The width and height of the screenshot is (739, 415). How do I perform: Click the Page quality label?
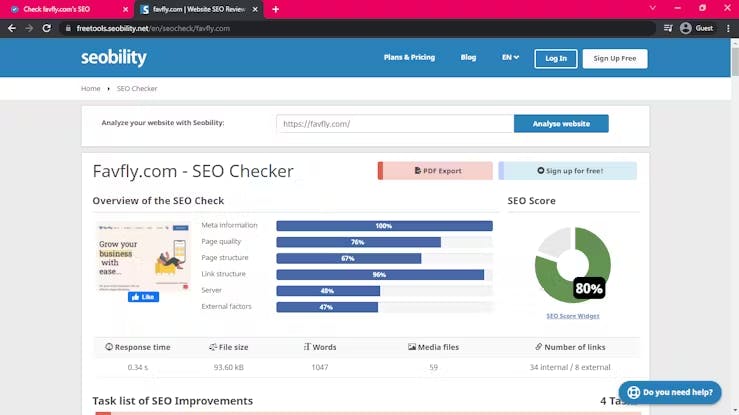point(221,241)
